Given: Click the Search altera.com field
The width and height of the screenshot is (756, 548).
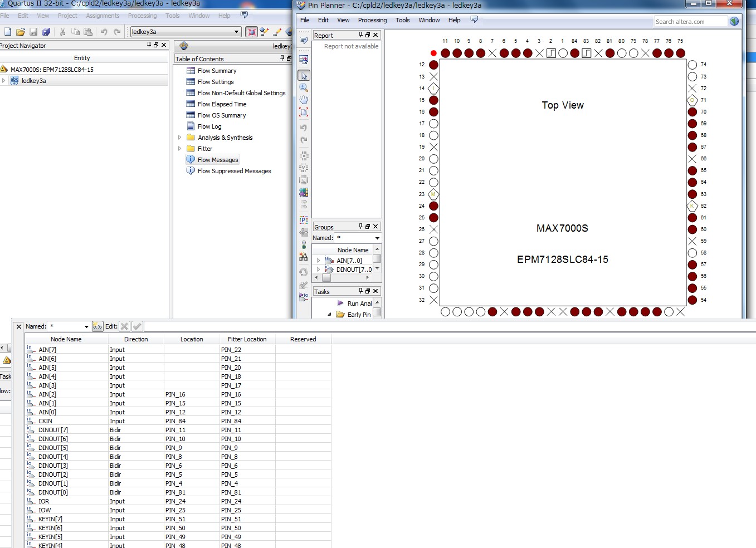Looking at the screenshot, I should point(690,22).
